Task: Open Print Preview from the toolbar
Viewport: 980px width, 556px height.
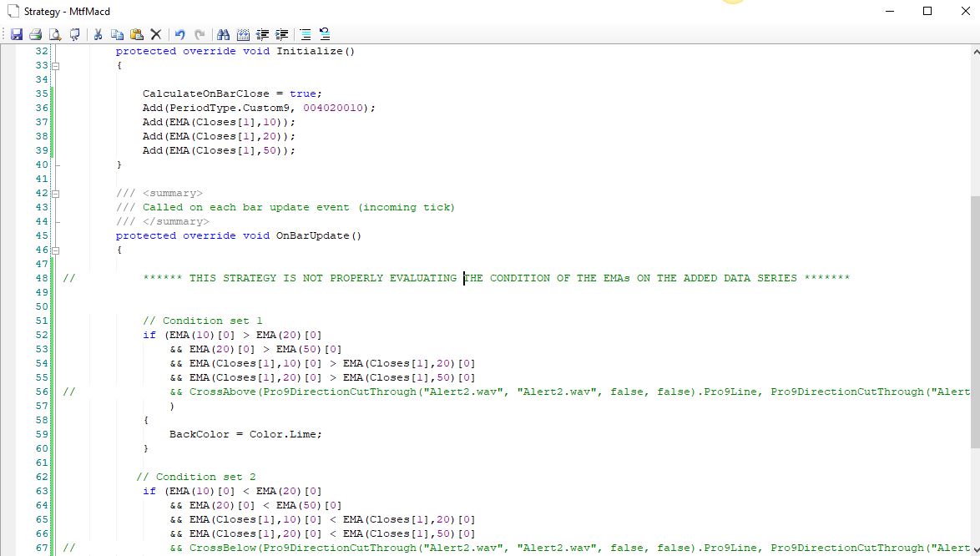Action: tap(55, 34)
